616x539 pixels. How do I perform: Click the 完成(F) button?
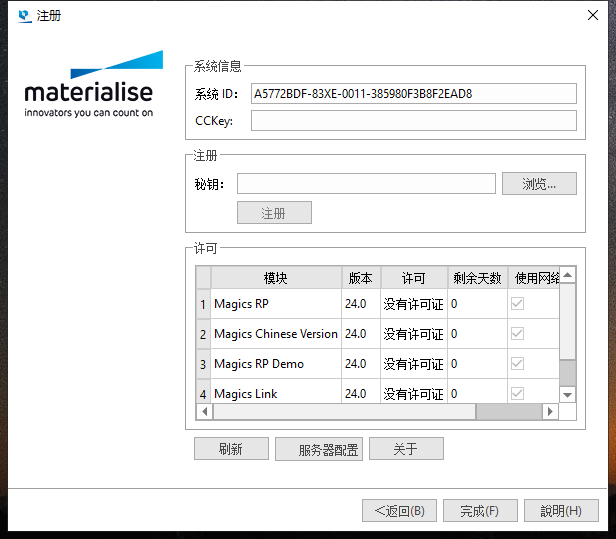point(479,511)
